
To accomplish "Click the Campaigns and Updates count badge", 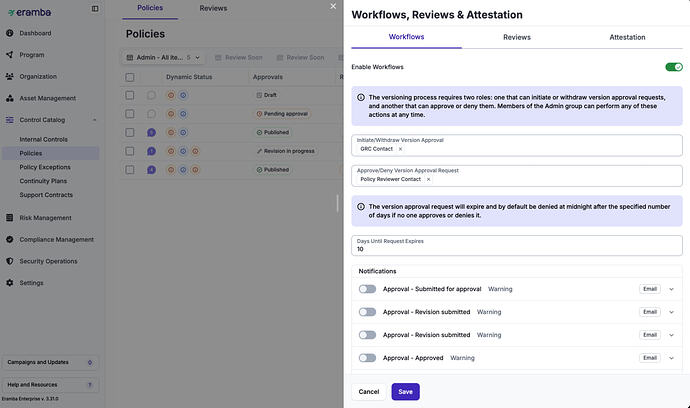I will tap(90, 363).
